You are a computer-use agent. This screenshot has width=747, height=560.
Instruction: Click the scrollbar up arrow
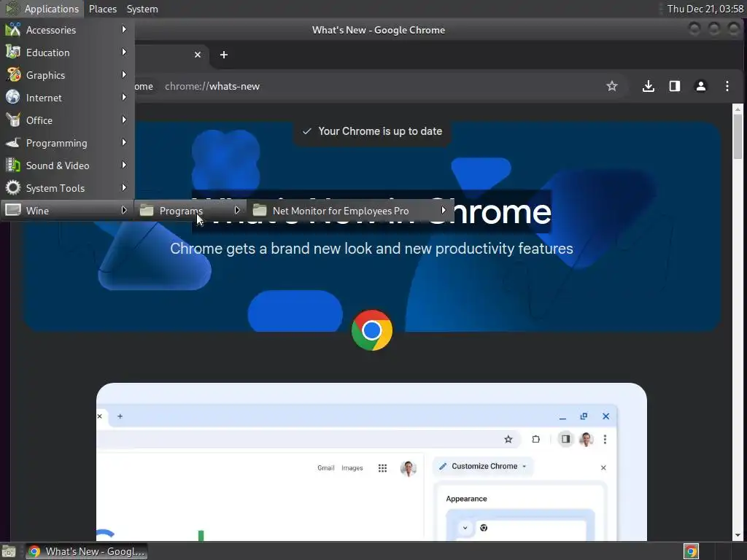[738, 109]
